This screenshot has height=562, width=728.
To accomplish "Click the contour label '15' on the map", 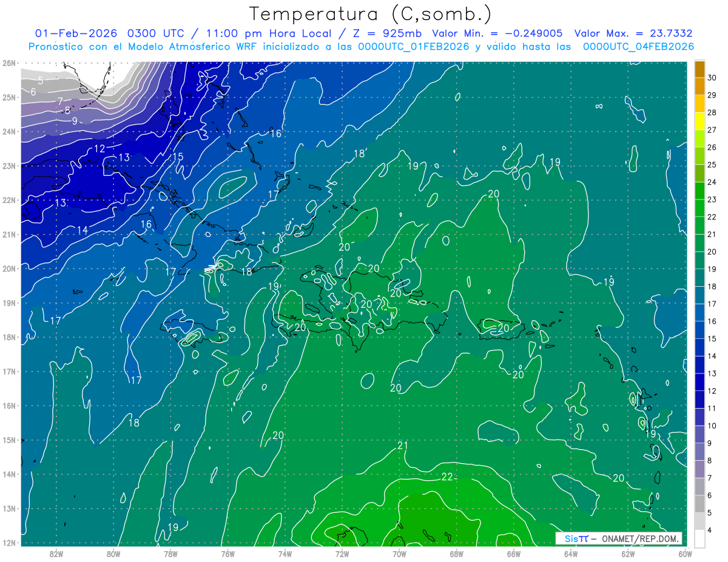I will 178,156.
